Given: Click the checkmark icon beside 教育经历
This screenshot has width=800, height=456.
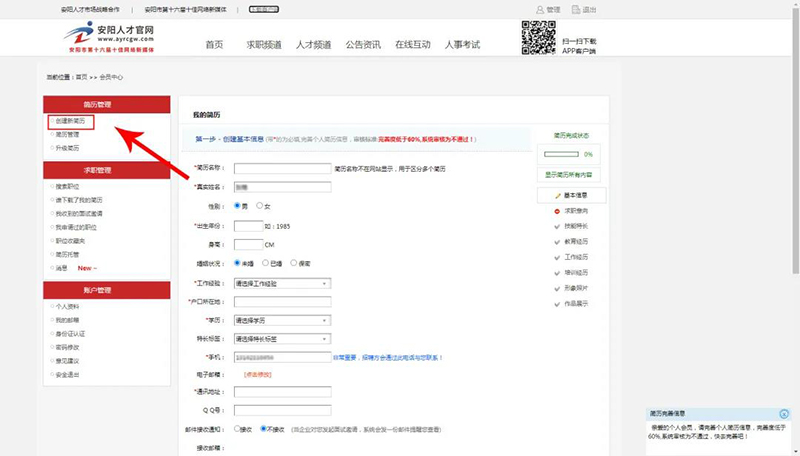Looking at the screenshot, I should coord(557,241).
